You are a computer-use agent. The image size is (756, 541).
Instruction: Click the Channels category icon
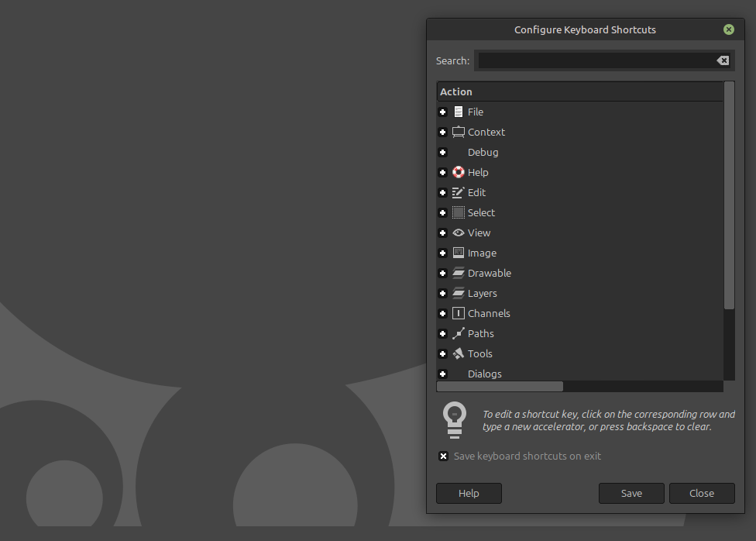[458, 314]
